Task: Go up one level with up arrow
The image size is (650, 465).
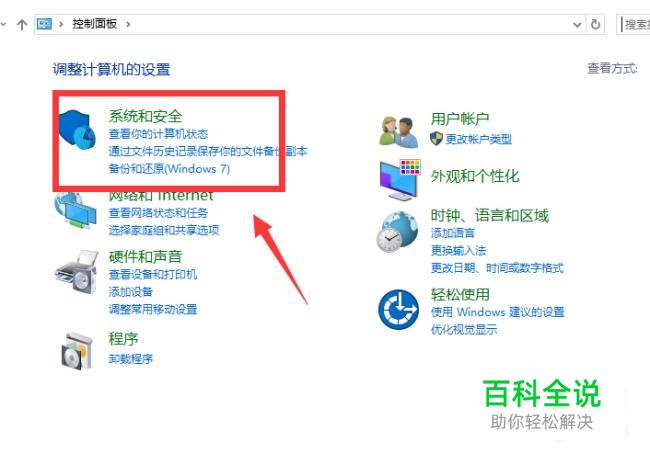Action: click(22, 24)
